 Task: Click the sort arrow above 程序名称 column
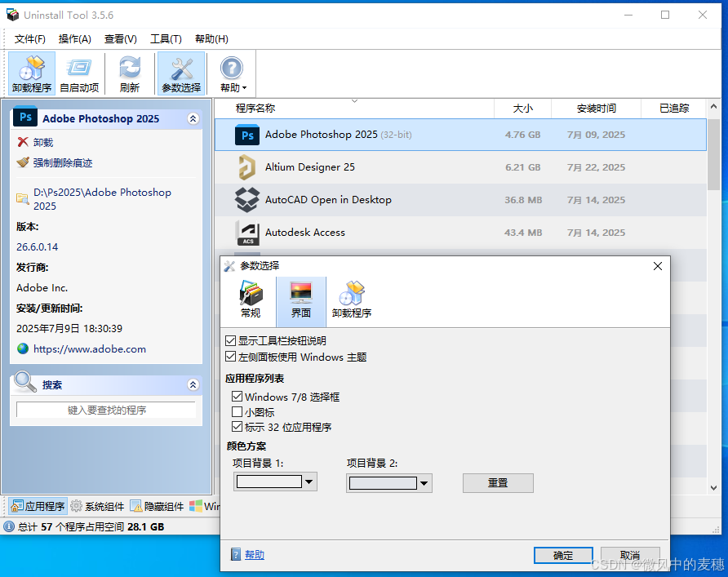354,100
